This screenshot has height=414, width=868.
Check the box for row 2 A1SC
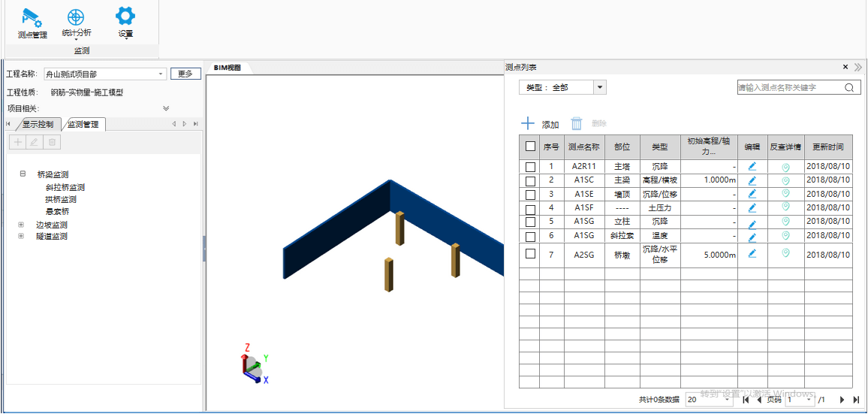530,181
